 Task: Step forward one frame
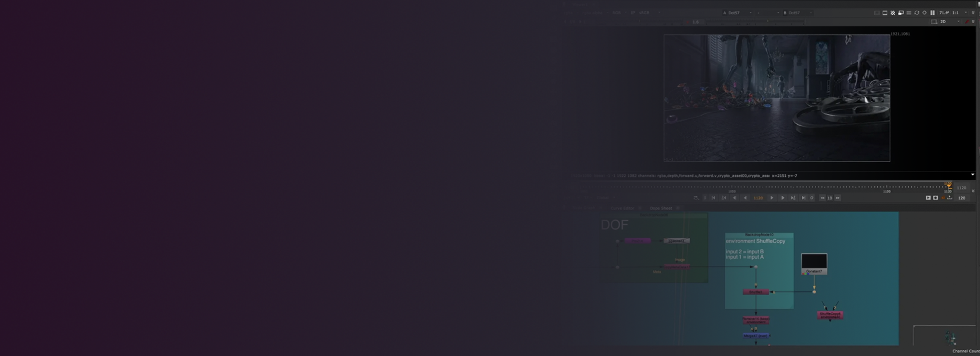point(782,198)
